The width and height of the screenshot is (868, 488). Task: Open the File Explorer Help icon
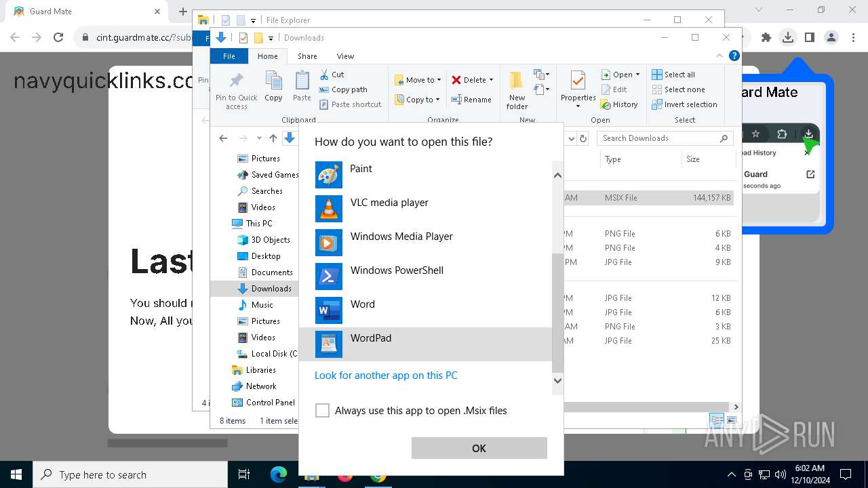point(734,56)
